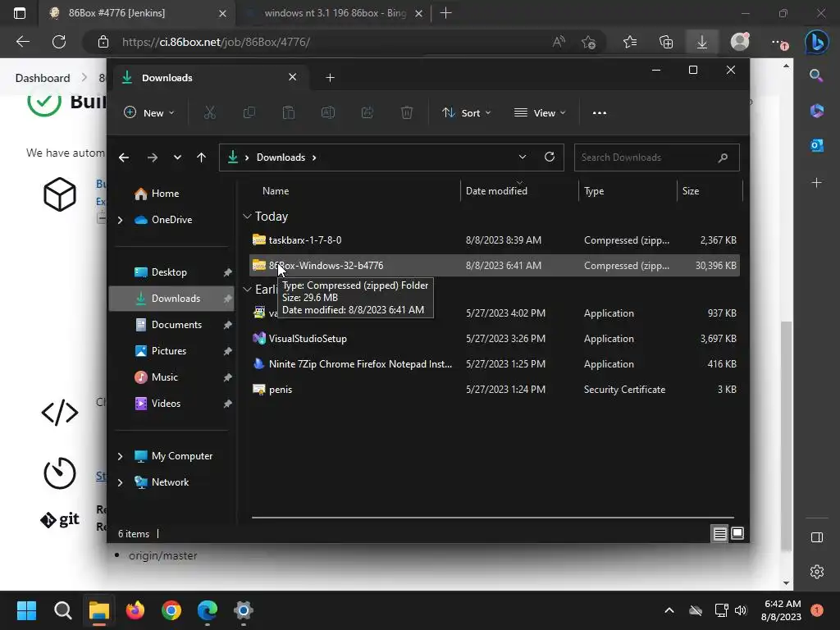Viewport: 840px width, 630px height.
Task: Open taskbar search magnifier
Action: [62, 610]
